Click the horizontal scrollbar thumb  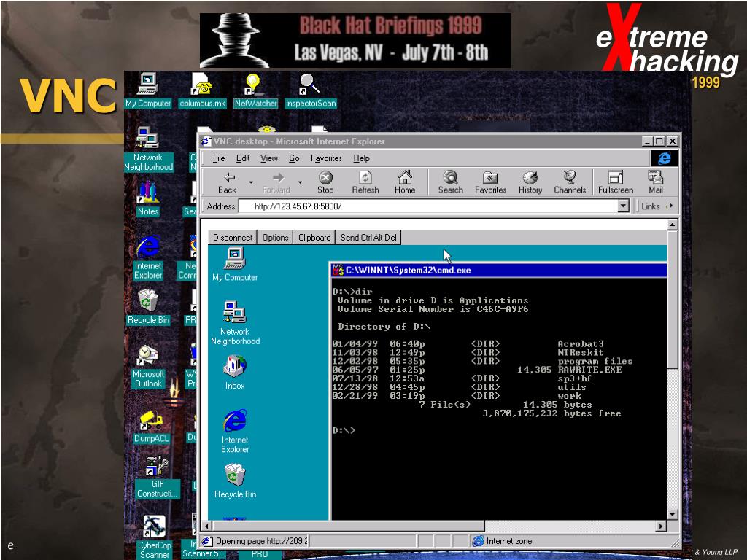point(348,526)
